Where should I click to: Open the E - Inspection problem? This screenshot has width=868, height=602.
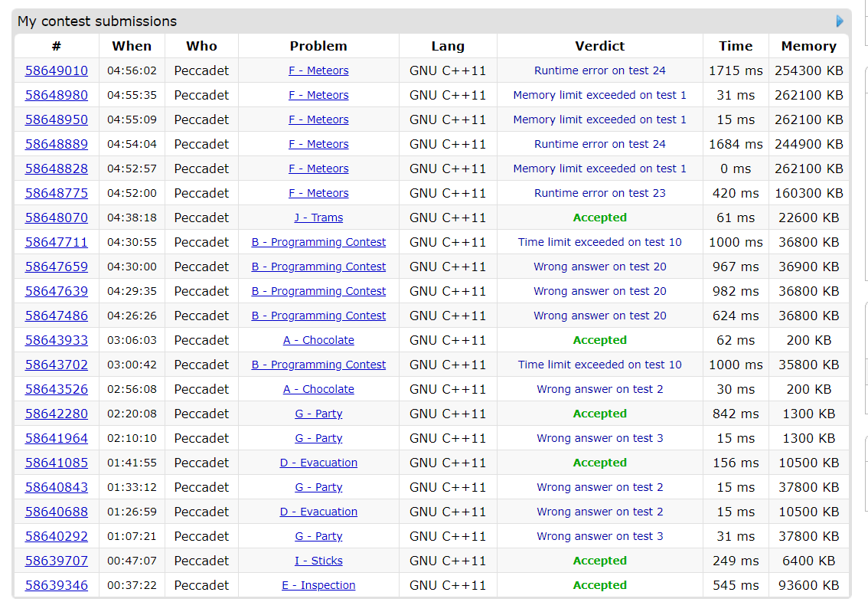pyautogui.click(x=318, y=585)
